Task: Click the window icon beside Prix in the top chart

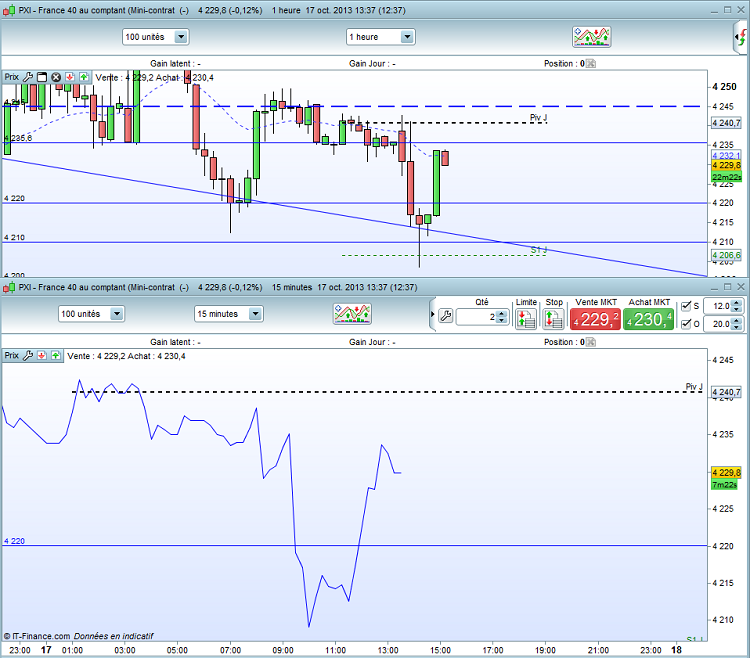Action: 42,77
